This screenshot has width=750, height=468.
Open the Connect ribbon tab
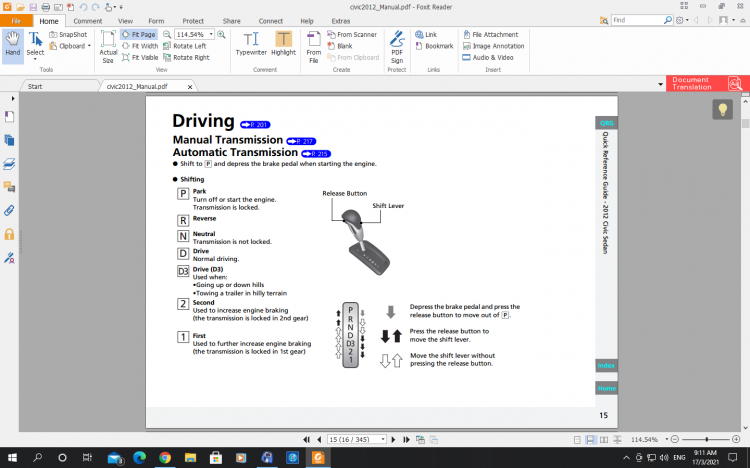pyautogui.click(x=271, y=21)
